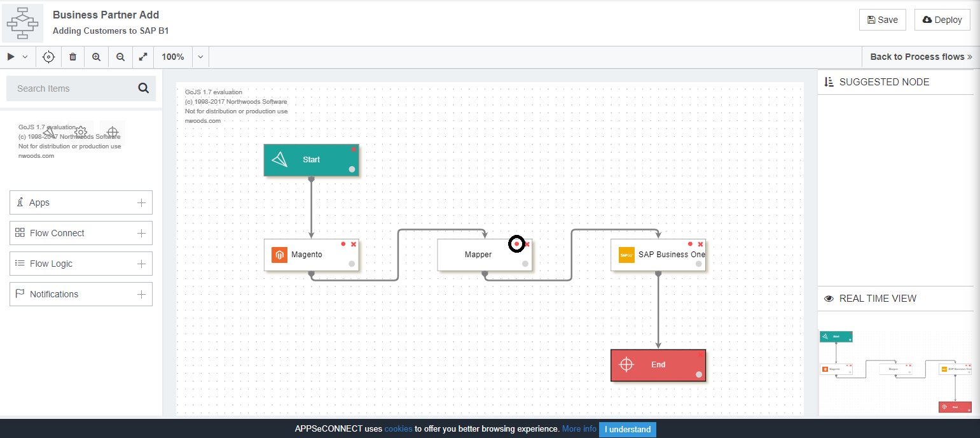Screen dimensions: 980x438
Task: Click the zoom in magnifier icon
Action: tap(97, 57)
